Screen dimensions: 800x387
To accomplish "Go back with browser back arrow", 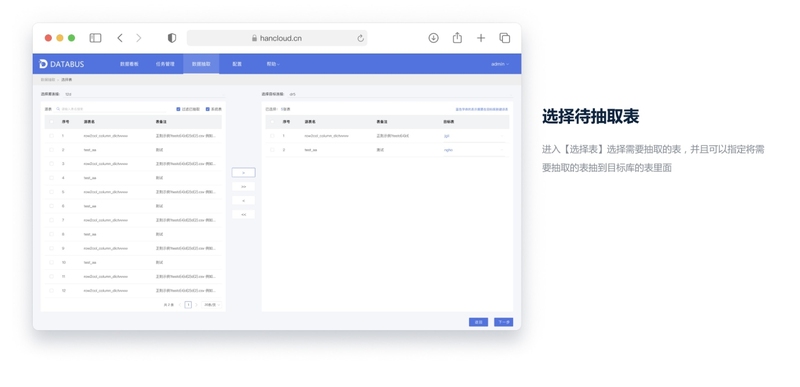I will [x=120, y=38].
